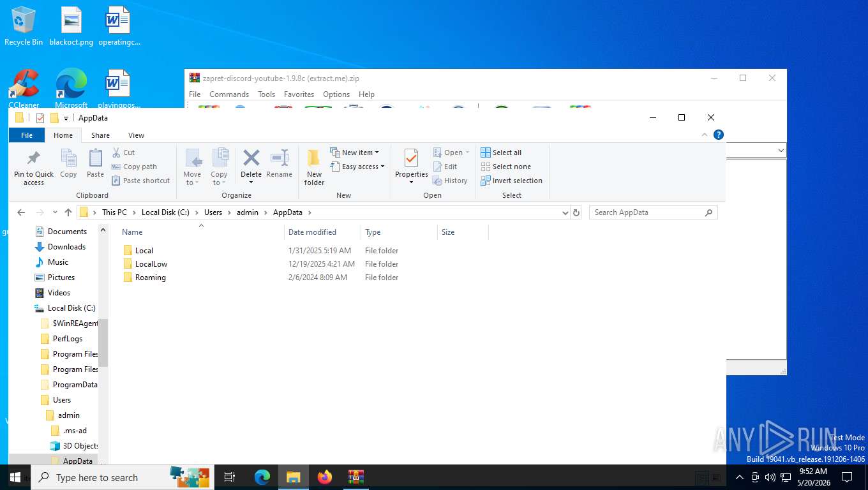
Task: Open Explorer Help question mark icon
Action: coord(718,135)
